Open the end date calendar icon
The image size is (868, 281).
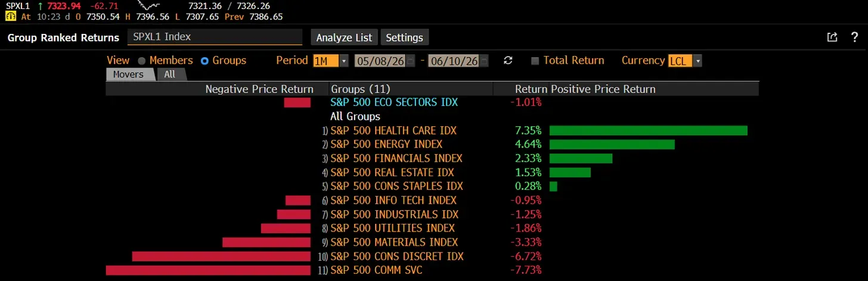click(x=484, y=61)
